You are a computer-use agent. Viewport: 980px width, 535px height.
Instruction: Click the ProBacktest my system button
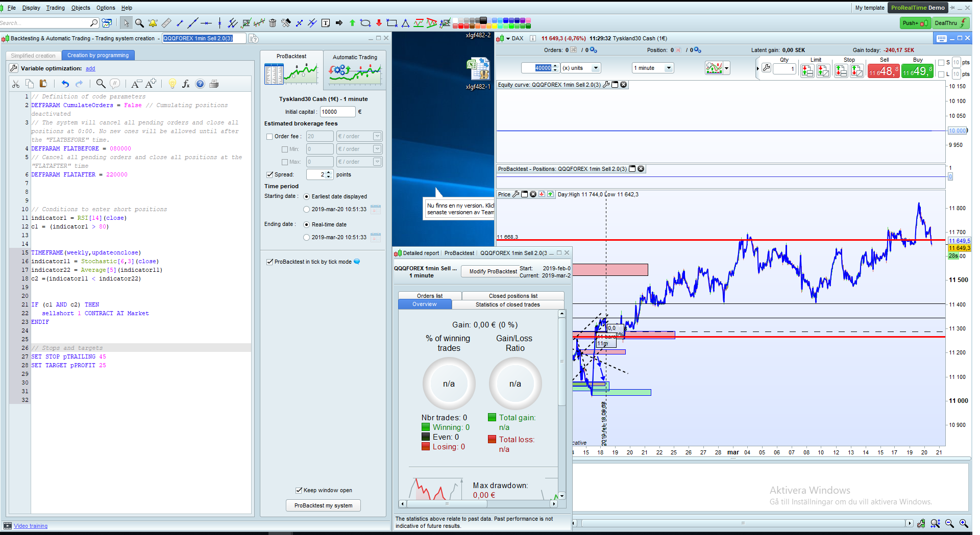pyautogui.click(x=323, y=505)
